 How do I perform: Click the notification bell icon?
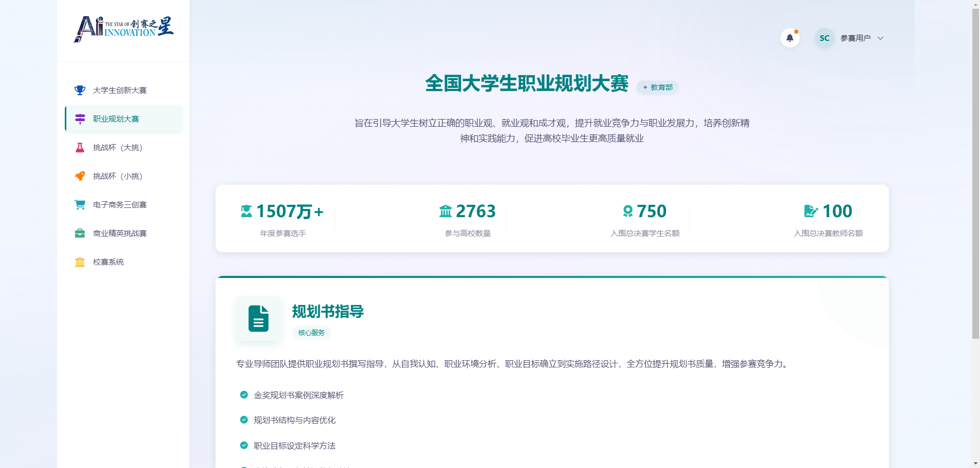(790, 38)
